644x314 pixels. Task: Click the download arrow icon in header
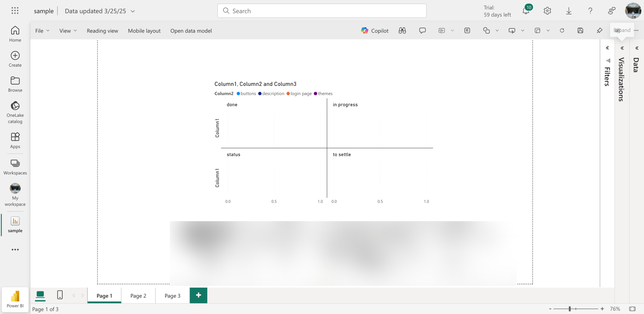(x=569, y=11)
